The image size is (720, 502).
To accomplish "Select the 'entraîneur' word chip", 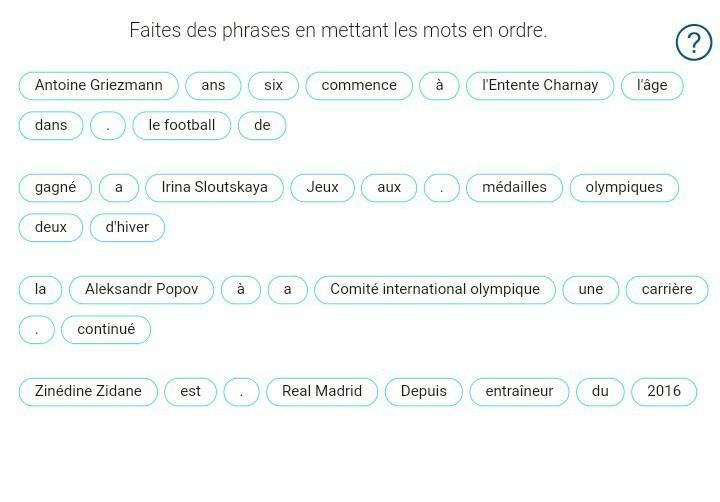I will 519,392.
